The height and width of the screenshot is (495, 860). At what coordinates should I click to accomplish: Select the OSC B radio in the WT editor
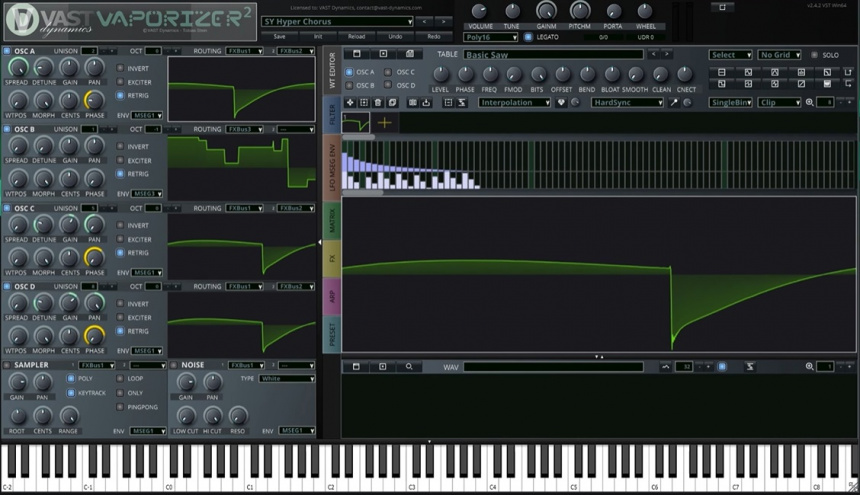[349, 86]
